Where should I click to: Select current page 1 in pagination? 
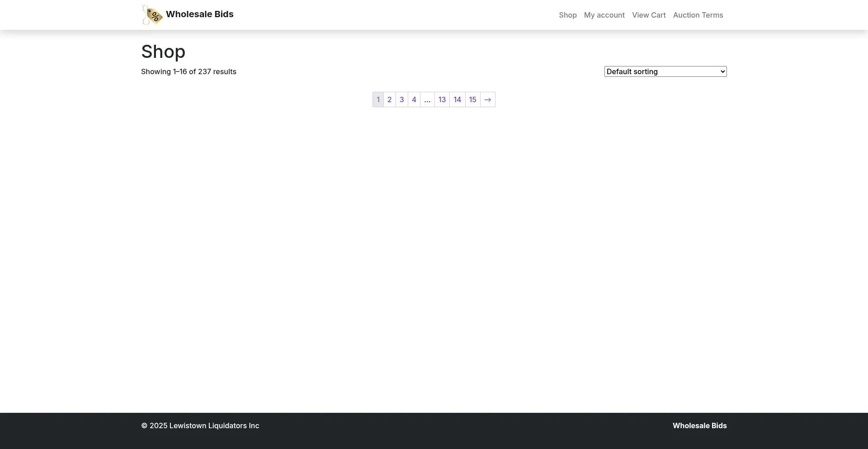(378, 99)
